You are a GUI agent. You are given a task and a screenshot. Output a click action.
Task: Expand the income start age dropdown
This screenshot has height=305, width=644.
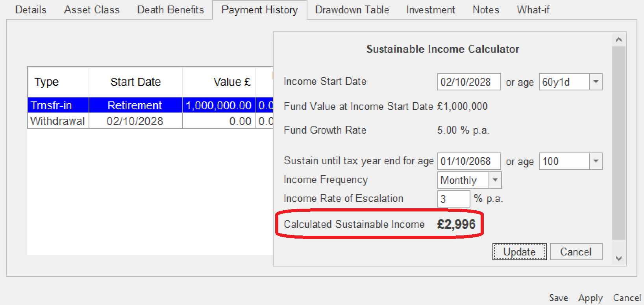596,82
